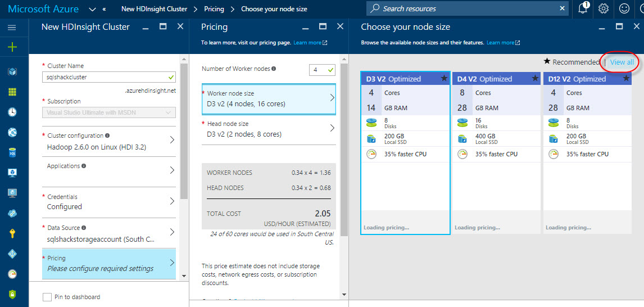
Task: Open the hamburger menu in the sidebar
Action: (12, 28)
